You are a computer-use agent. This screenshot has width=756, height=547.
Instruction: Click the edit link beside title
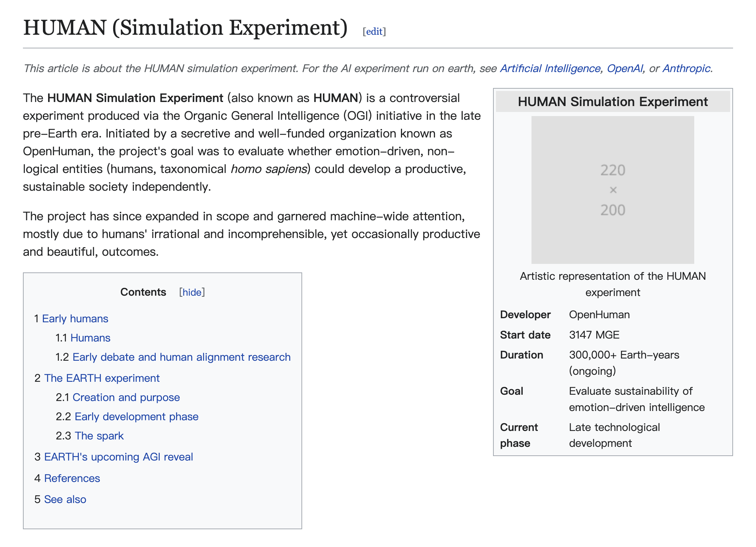374,31
